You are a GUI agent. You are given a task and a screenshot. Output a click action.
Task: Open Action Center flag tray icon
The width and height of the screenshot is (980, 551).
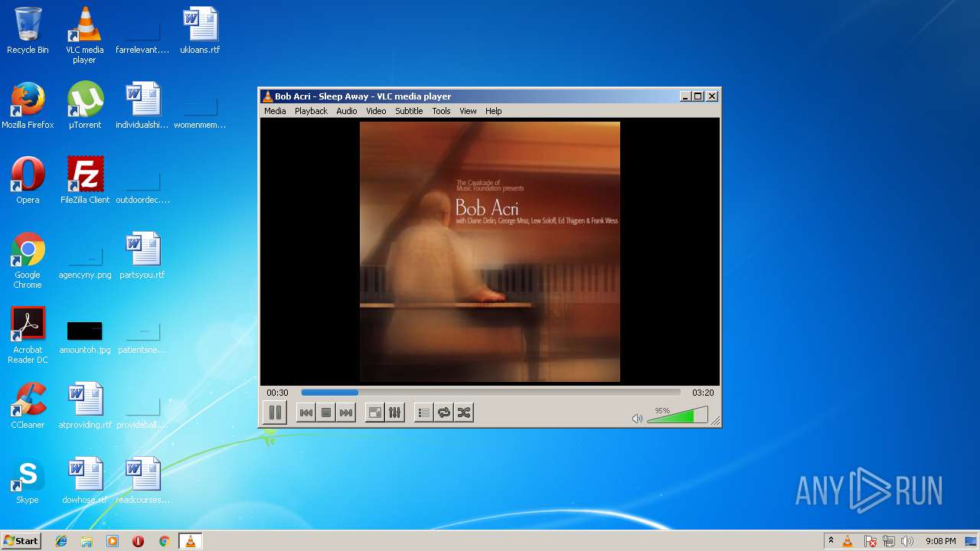pos(871,541)
